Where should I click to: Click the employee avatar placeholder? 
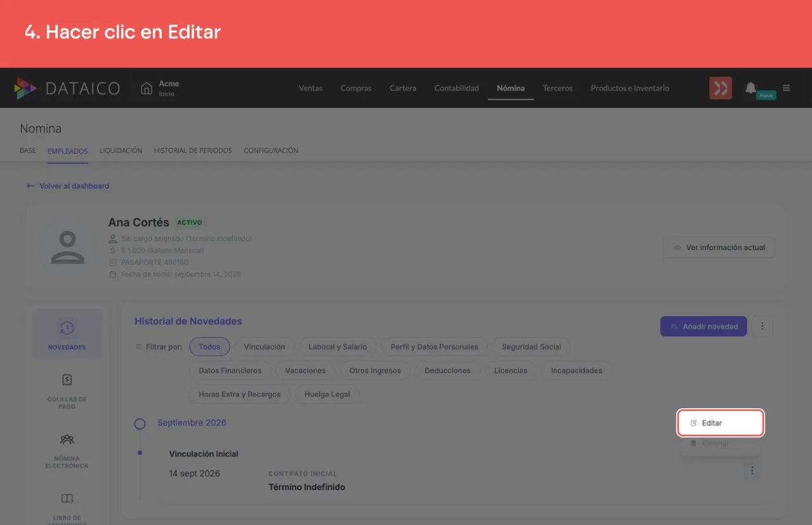click(67, 247)
